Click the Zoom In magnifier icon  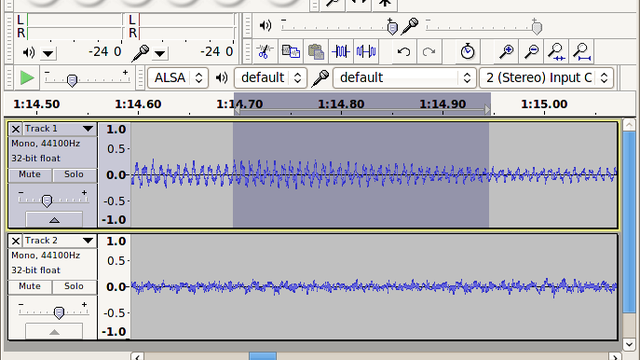coord(506,52)
